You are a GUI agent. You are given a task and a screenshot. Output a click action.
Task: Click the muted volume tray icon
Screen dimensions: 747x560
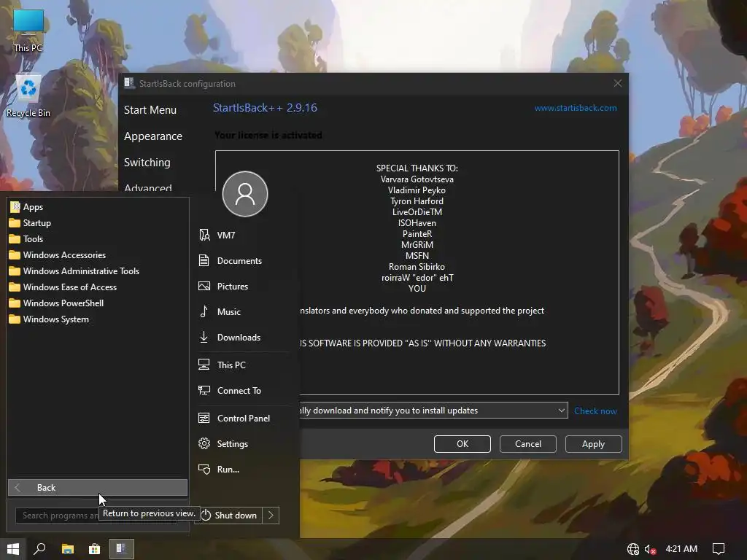pos(650,549)
